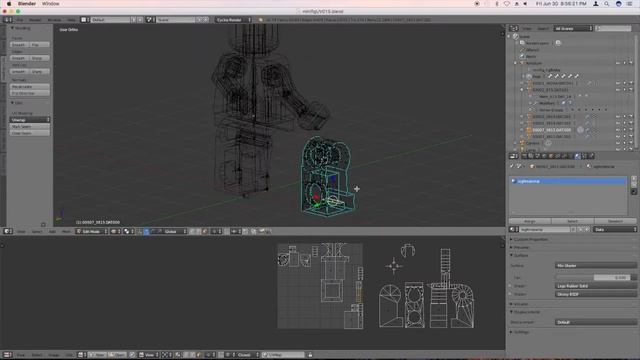640x360 pixels.
Task: Open the Edit Mode selector dropdown
Action: point(91,231)
